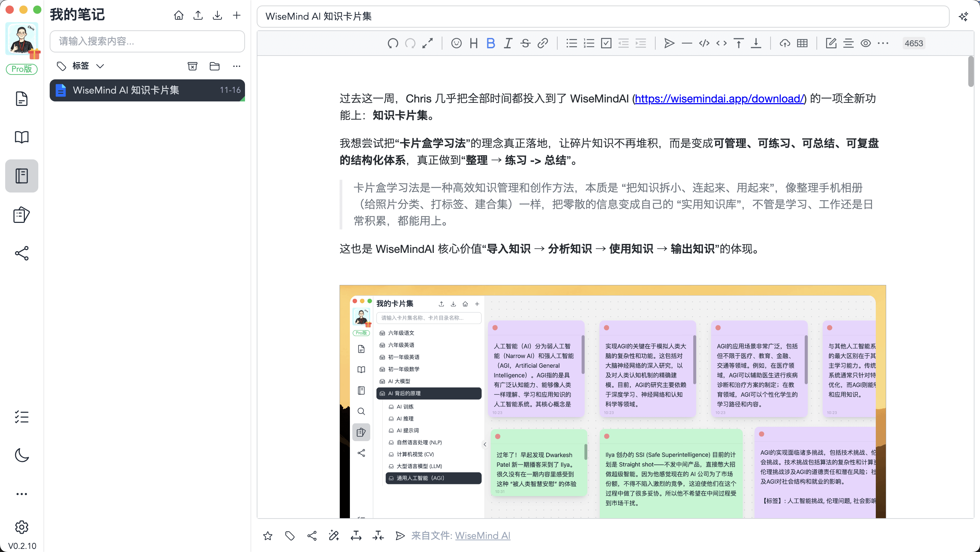
Task: Select the italic formatting icon
Action: [x=508, y=43]
